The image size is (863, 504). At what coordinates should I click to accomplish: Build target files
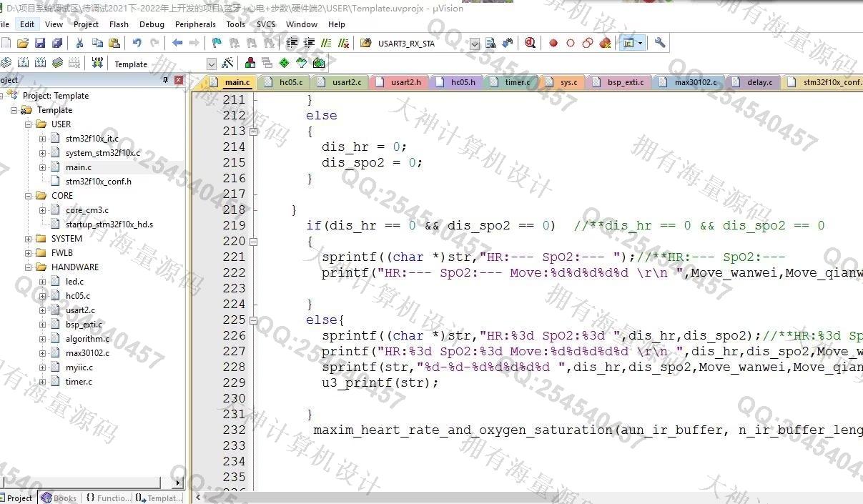click(x=23, y=63)
